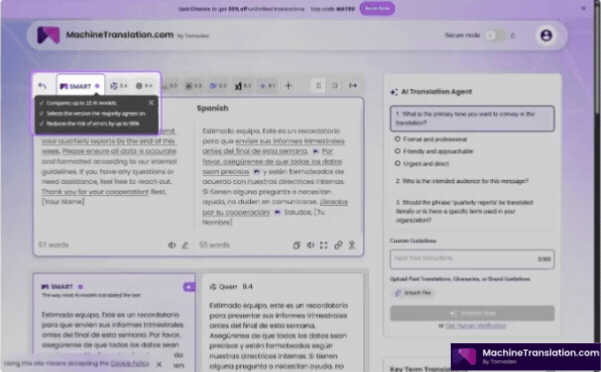Open the Gemini 9.1 engine tab
Screen dimensions: 601x372
[268, 86]
